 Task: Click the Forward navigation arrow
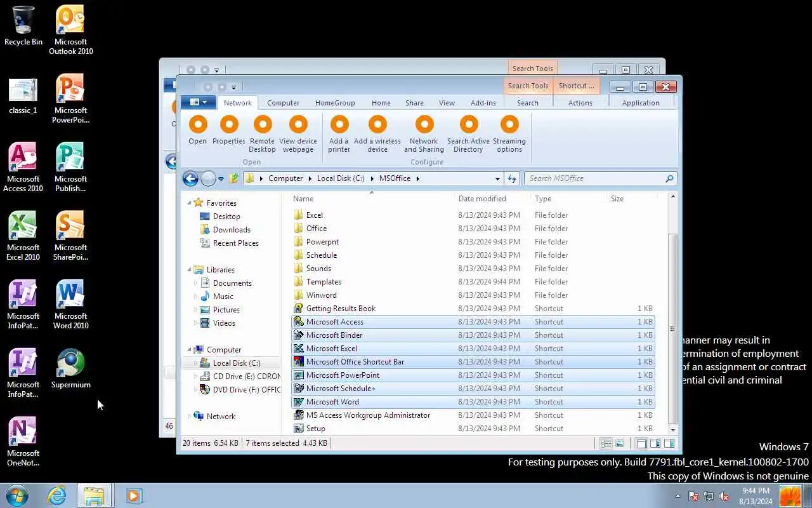pos(208,178)
